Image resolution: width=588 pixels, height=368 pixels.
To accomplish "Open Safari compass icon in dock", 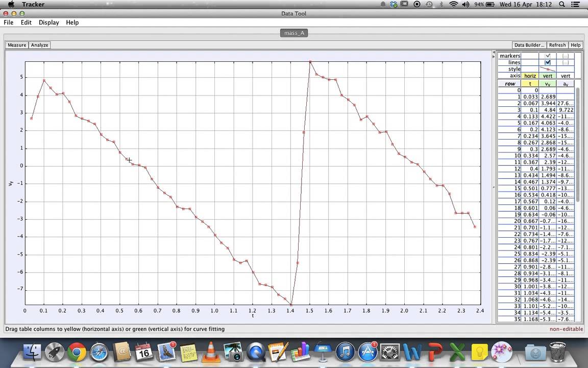I will pos(99,352).
